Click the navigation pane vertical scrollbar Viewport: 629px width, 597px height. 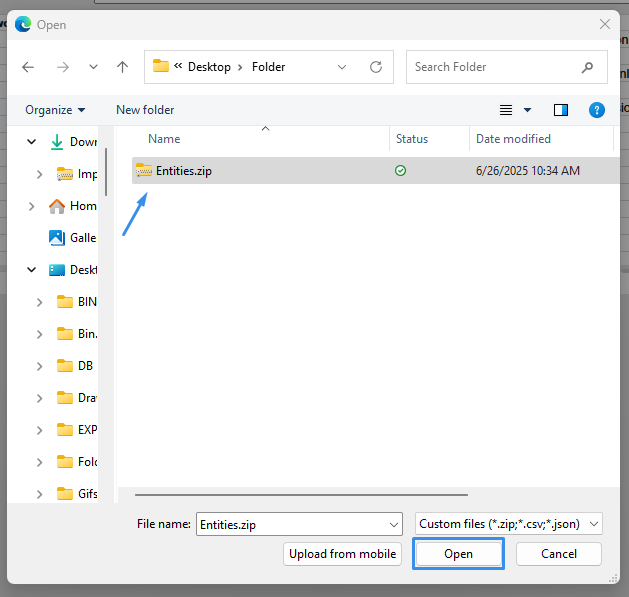coord(106,172)
